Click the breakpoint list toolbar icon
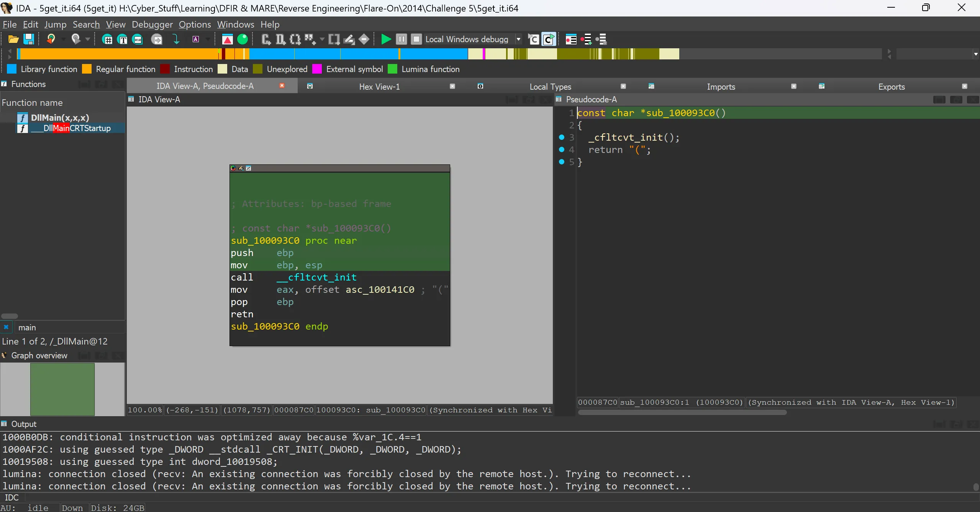Image resolution: width=980 pixels, height=512 pixels. coord(571,39)
